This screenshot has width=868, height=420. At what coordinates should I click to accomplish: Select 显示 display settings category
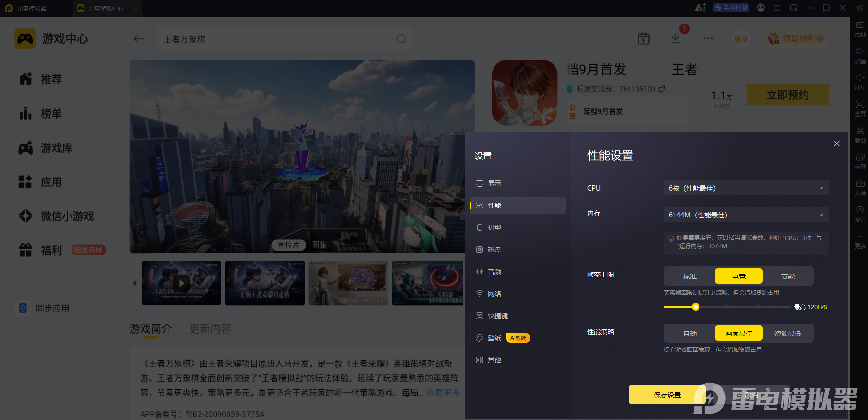518,183
